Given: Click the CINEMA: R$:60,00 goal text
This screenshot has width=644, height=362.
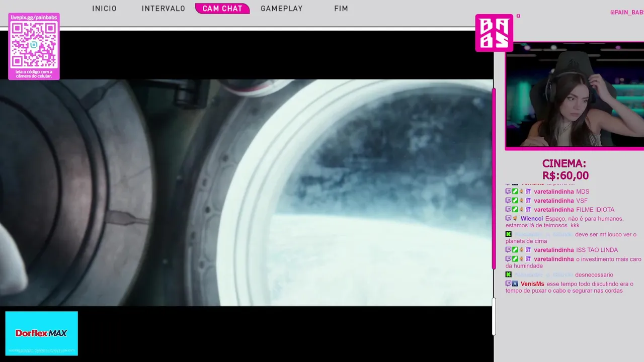Looking at the screenshot, I should (x=565, y=169).
